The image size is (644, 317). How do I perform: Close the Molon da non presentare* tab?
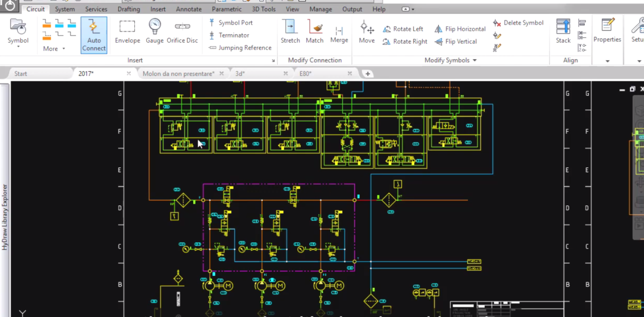tap(221, 73)
